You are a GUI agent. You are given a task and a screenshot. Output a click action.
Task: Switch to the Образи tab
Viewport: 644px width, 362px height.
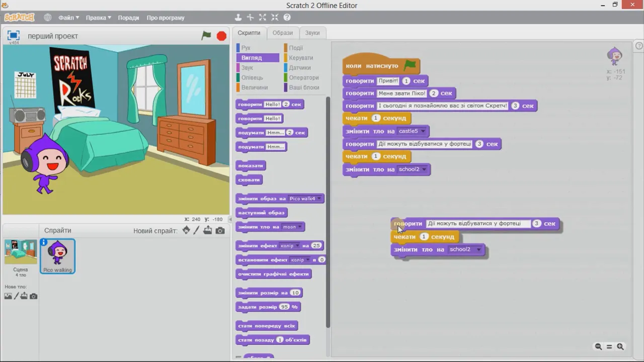[x=282, y=33]
